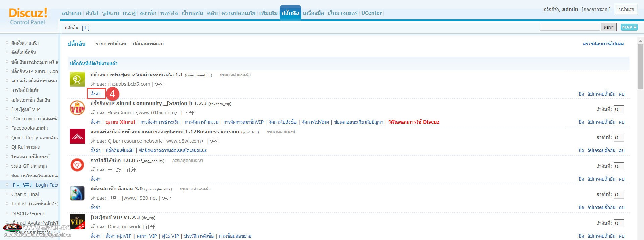
Task: Click the onez_meeting plugin webcam icon
Action: pos(77,79)
